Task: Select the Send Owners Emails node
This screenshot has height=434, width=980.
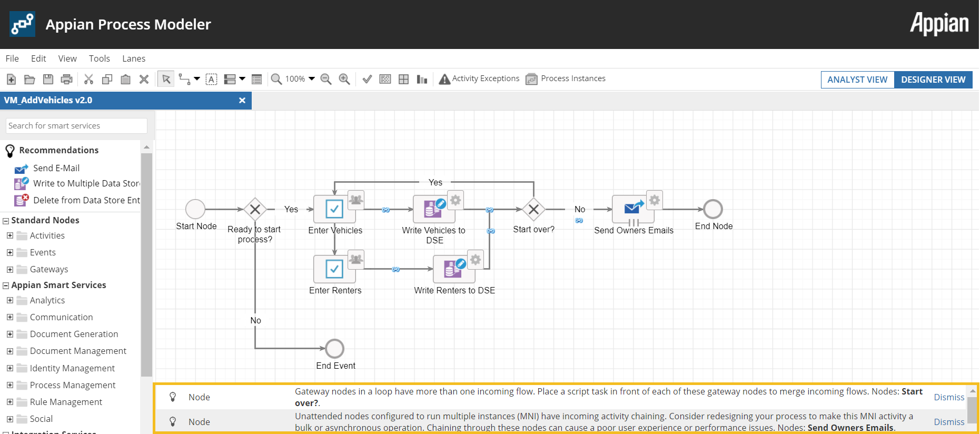Action: (633, 209)
